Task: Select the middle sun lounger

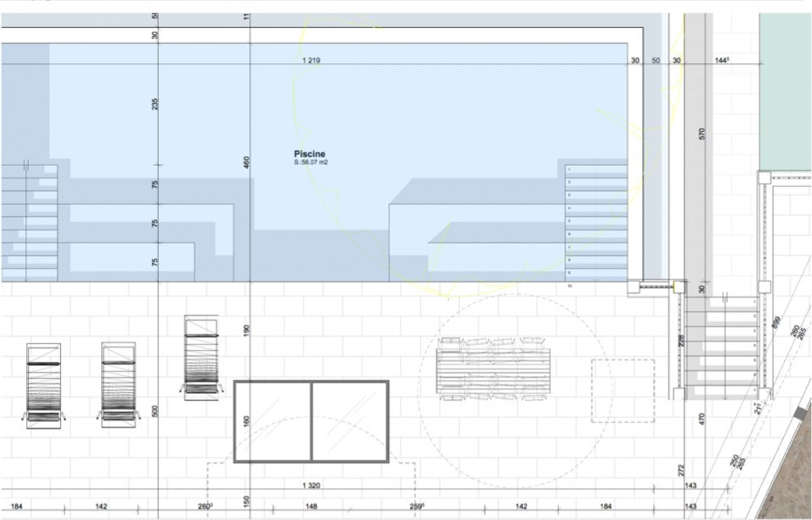Action: coord(118,383)
